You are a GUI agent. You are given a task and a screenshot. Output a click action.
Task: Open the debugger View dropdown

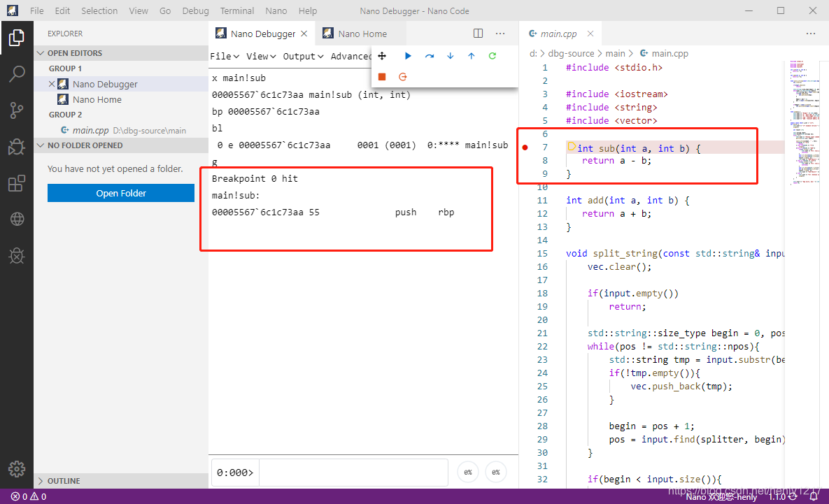[261, 56]
